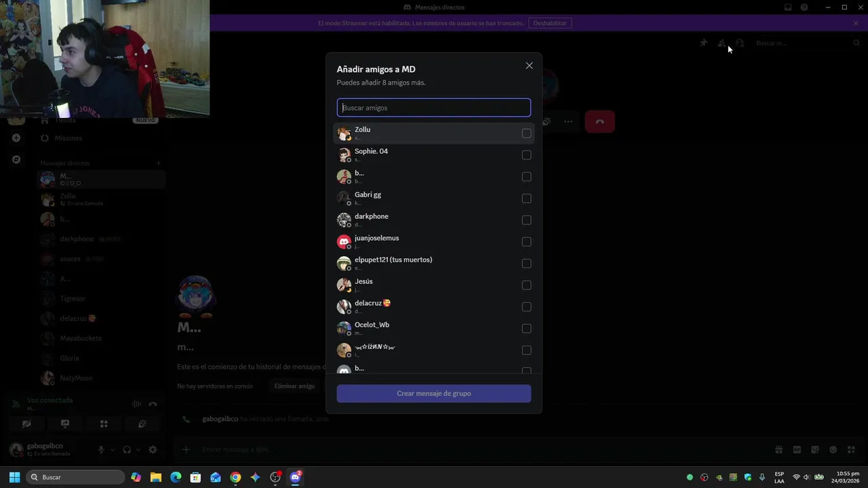
Task: Click Discord taskbar icon
Action: (x=295, y=477)
